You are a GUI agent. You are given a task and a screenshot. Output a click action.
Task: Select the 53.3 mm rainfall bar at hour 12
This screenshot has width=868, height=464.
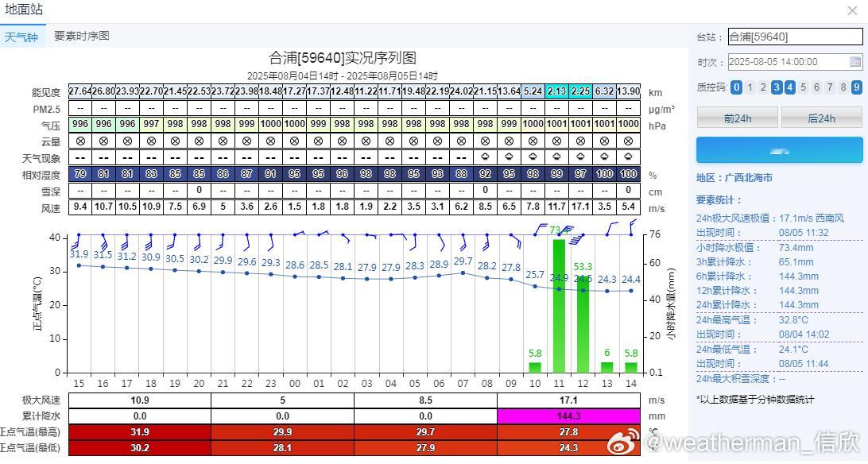[583, 324]
